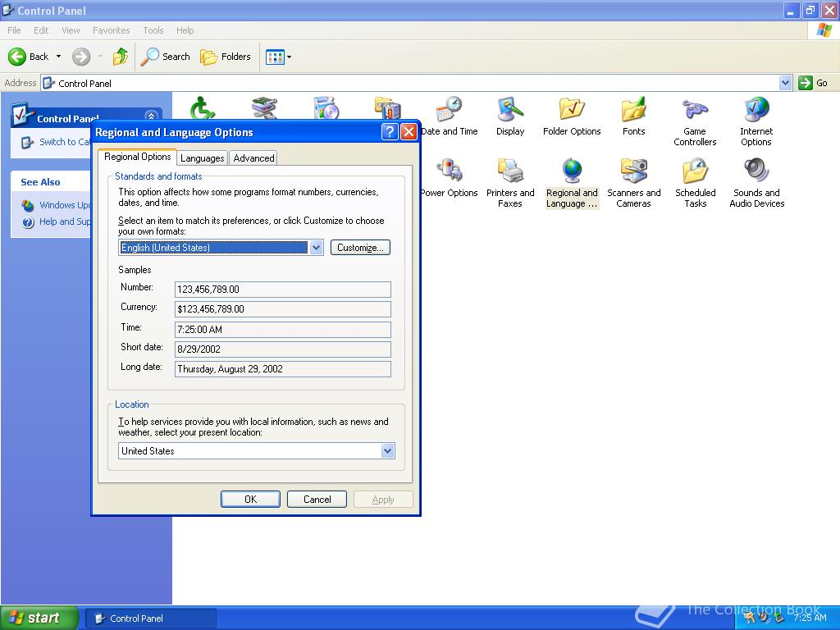Switch to the Languages tab
Image resolution: width=840 pixels, height=630 pixels.
coord(202,157)
